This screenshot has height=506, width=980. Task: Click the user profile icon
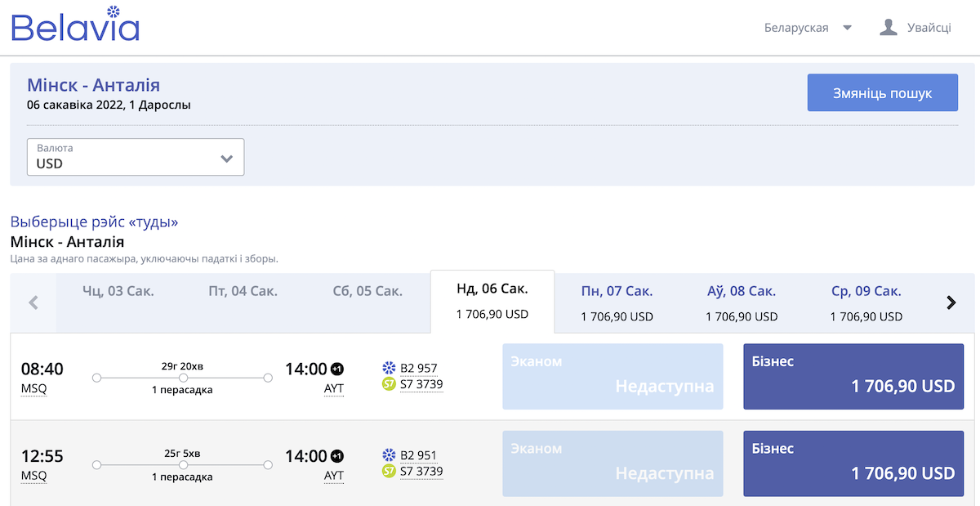tap(888, 28)
